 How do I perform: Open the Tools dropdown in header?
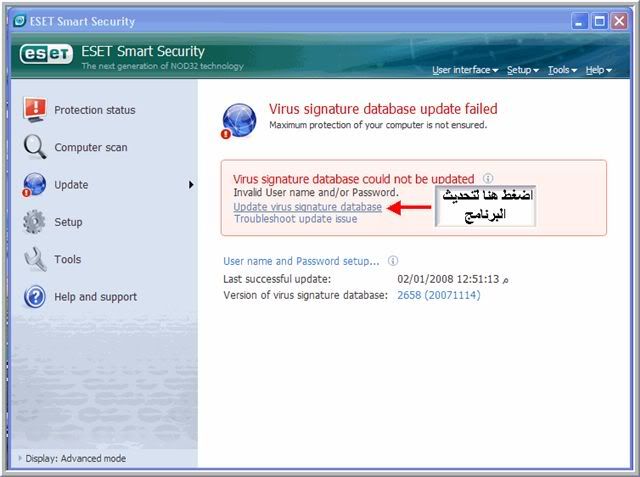tap(562, 70)
